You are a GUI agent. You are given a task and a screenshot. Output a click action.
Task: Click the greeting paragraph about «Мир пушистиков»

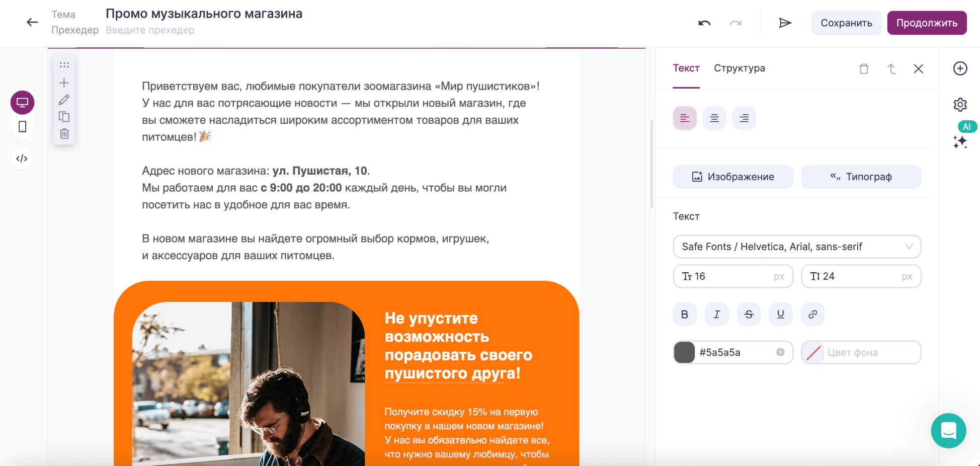(x=341, y=111)
